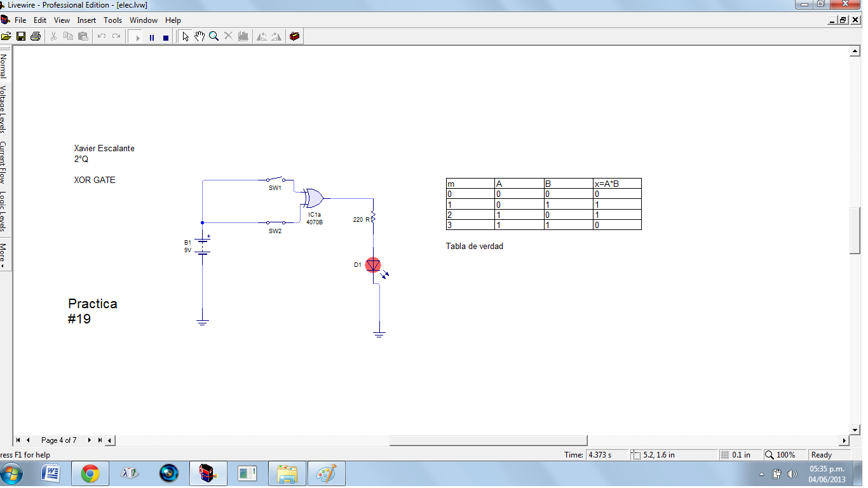Image resolution: width=868 pixels, height=488 pixels.
Task: Show hidden icons in the system tray
Action: pyautogui.click(x=762, y=473)
